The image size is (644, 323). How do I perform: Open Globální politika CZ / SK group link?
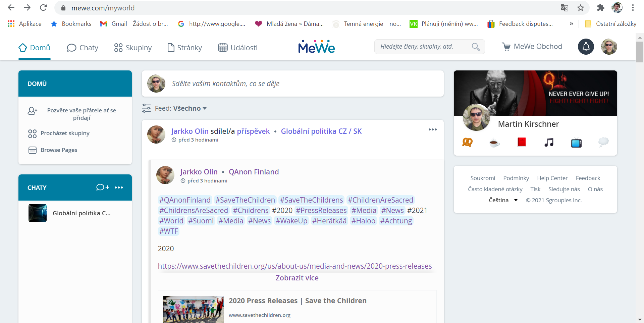tap(321, 131)
